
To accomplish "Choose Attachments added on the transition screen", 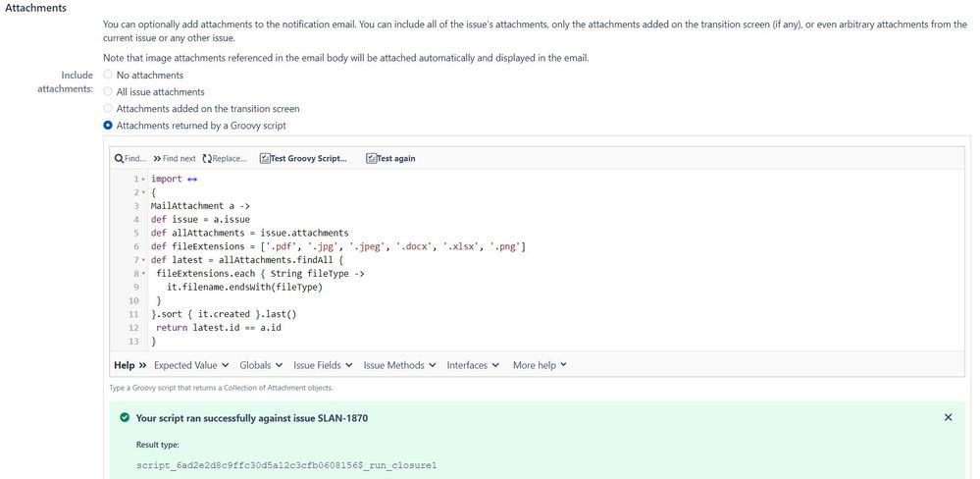I will pyautogui.click(x=108, y=108).
